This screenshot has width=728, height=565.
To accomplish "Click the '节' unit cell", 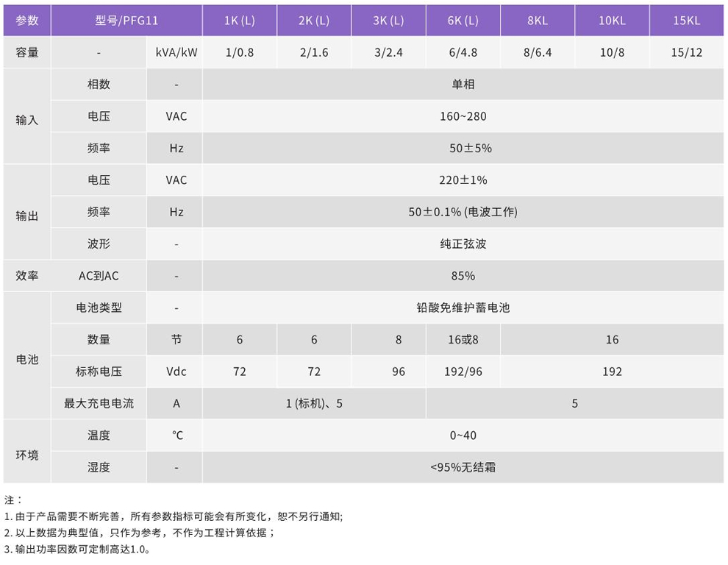I will [176, 340].
